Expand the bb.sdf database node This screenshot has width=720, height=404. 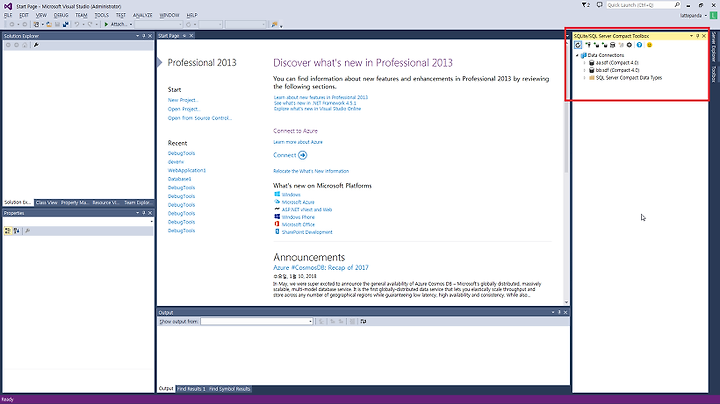point(585,70)
